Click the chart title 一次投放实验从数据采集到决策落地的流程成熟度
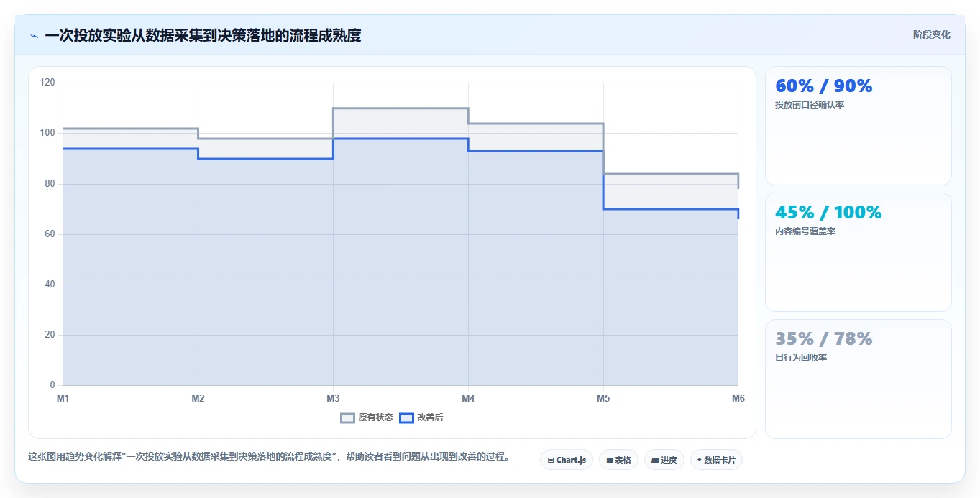The image size is (980, 498). tap(203, 35)
